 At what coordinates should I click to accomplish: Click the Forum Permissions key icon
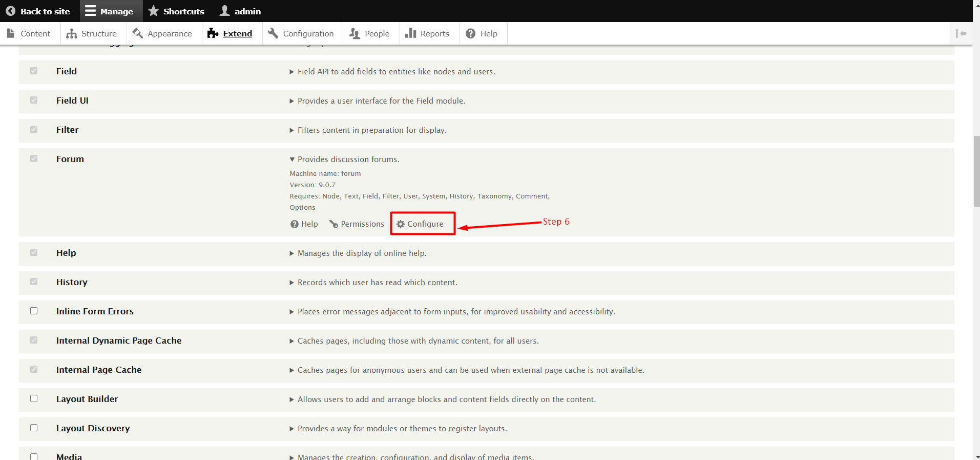click(333, 224)
